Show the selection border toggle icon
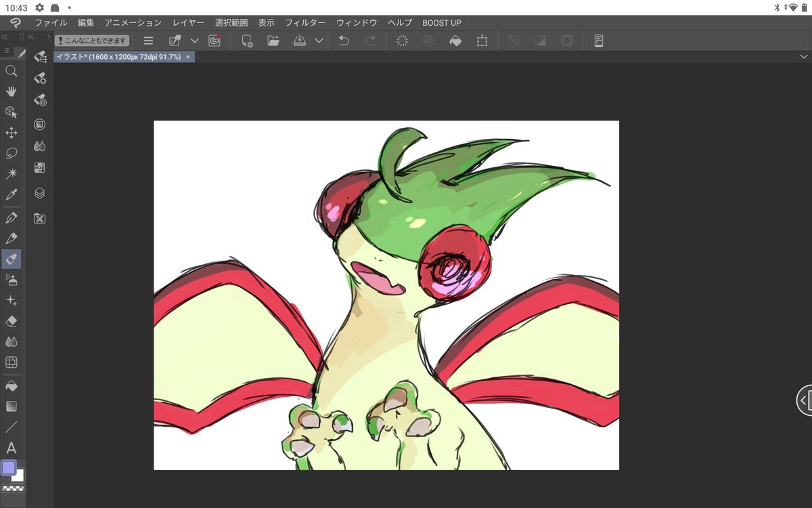This screenshot has height=508, width=812. [567, 41]
